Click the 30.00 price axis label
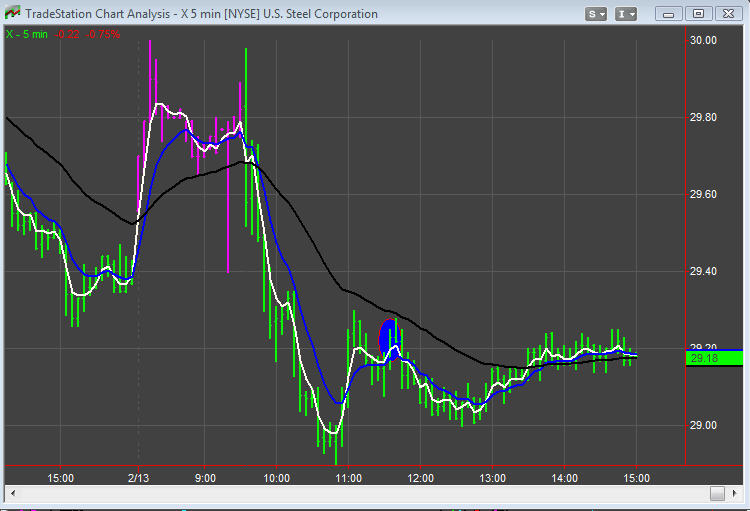 703,40
